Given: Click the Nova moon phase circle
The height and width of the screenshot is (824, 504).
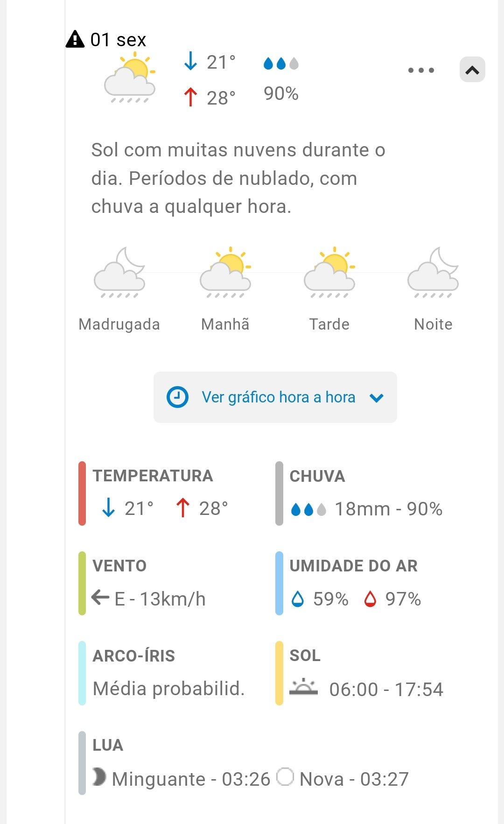Looking at the screenshot, I should tap(285, 777).
